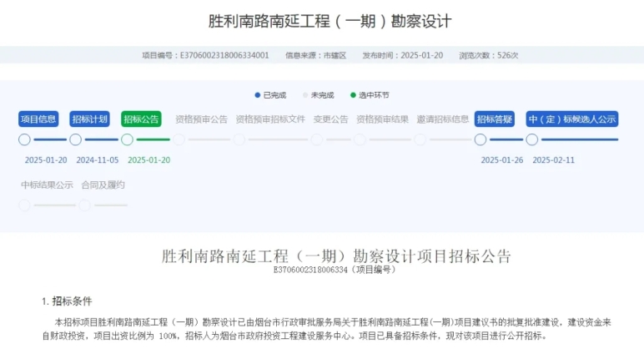Select the 资格预审招标文件 step label
644x359 pixels.
[270, 119]
